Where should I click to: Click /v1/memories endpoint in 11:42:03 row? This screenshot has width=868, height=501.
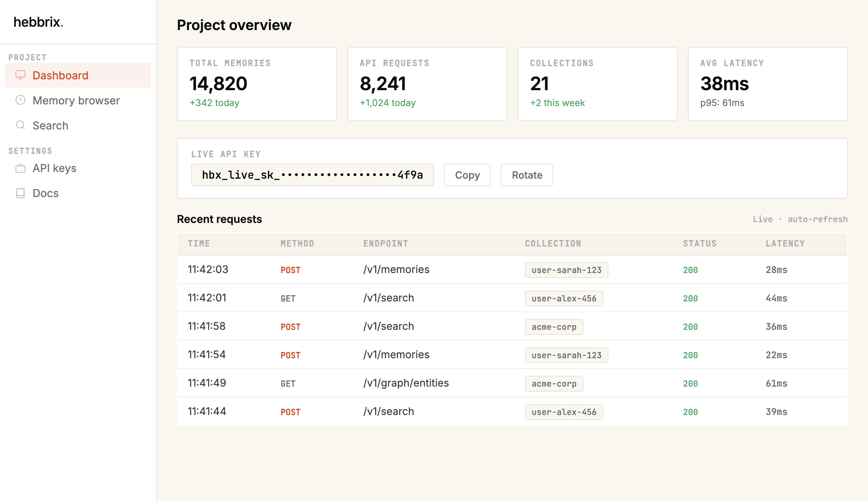pos(396,269)
